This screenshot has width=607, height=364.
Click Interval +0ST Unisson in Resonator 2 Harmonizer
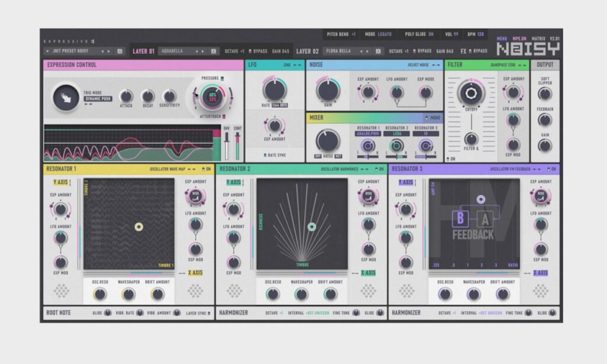point(308,313)
